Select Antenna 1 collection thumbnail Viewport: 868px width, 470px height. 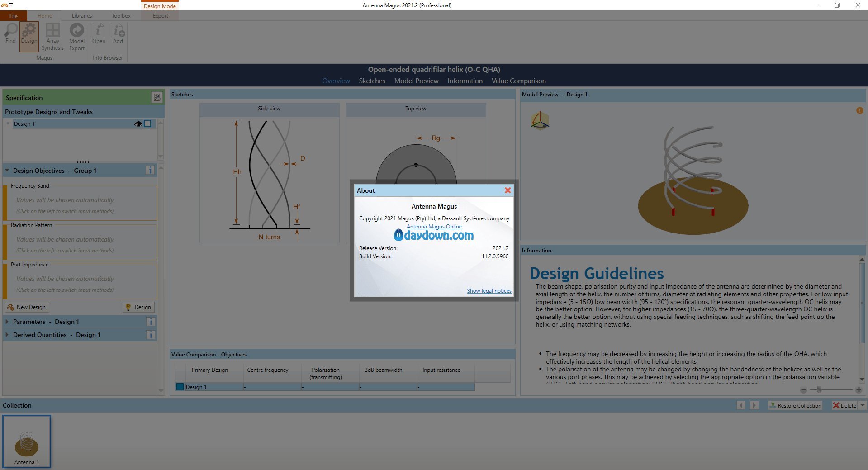click(27, 442)
